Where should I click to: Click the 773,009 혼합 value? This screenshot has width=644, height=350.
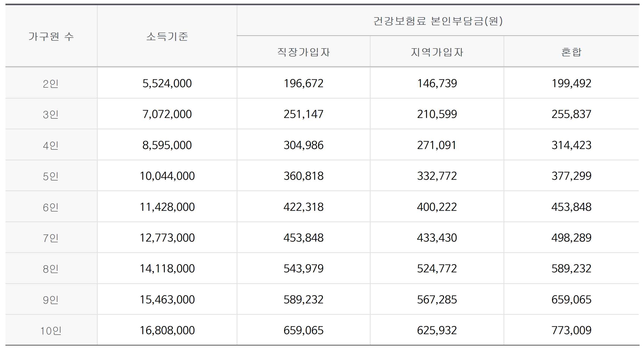click(x=571, y=330)
